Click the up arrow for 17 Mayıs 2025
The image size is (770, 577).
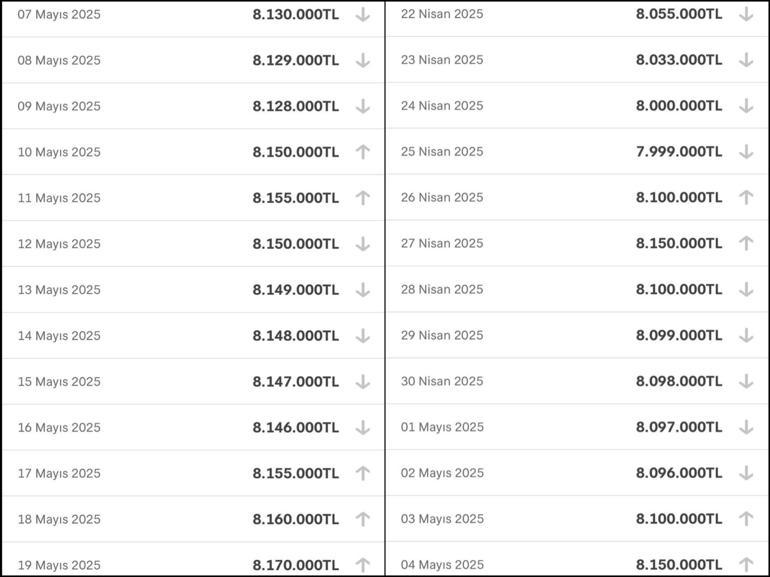pyautogui.click(x=362, y=473)
